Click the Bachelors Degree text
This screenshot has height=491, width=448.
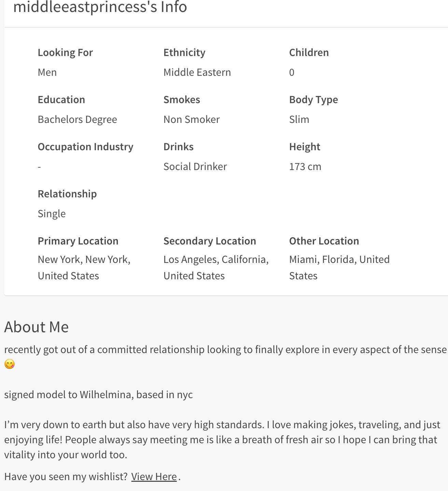click(x=78, y=120)
